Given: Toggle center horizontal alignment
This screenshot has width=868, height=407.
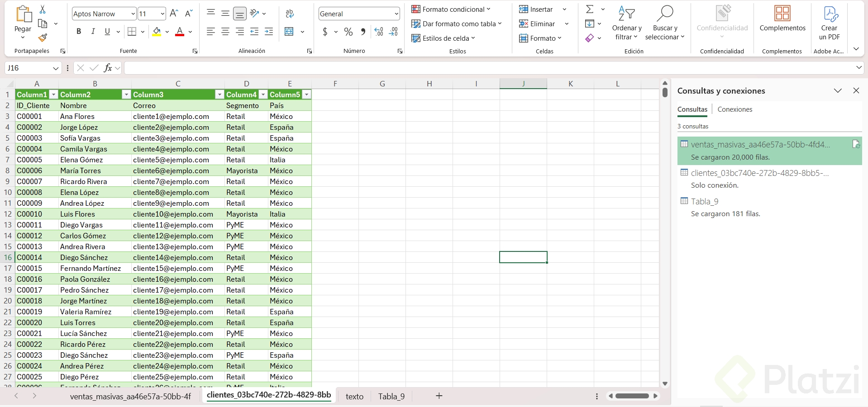Looking at the screenshot, I should tap(225, 32).
